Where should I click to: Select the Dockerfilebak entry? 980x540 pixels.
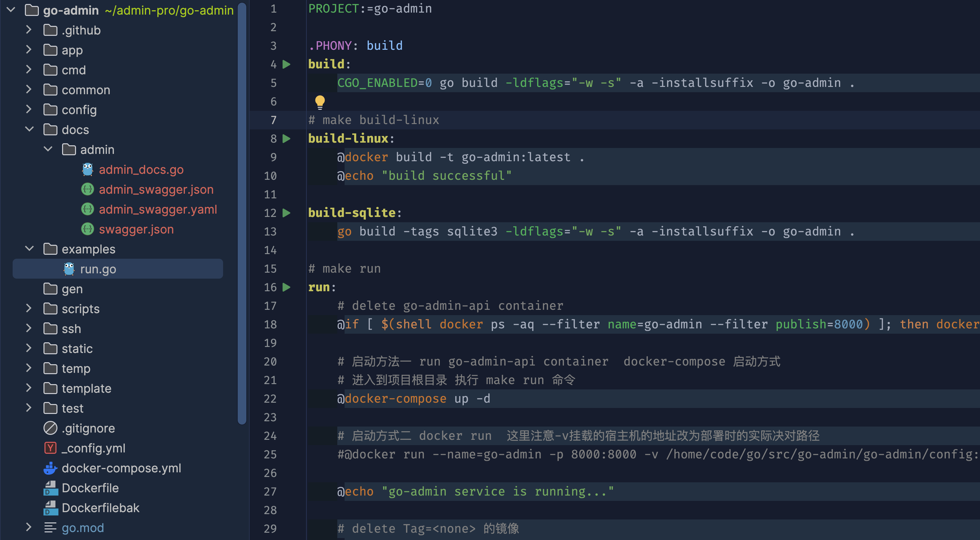[101, 508]
